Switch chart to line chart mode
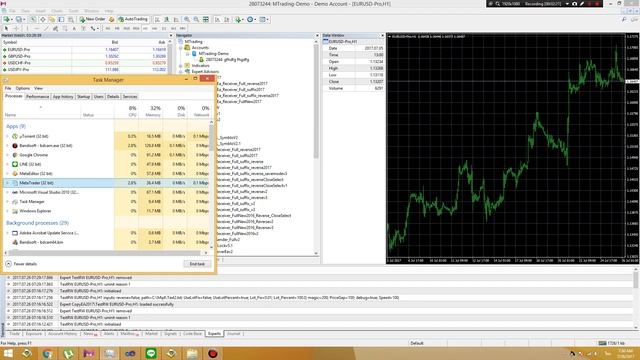 [x=176, y=19]
